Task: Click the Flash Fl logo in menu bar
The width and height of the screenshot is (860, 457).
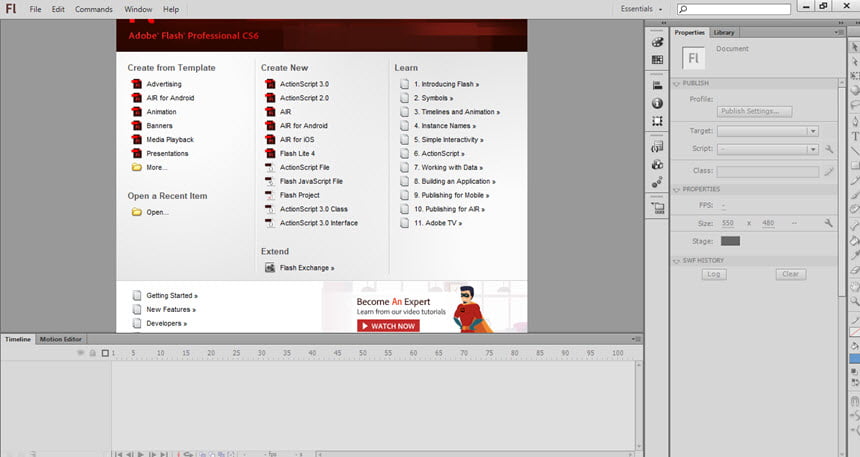Action: coord(11,9)
